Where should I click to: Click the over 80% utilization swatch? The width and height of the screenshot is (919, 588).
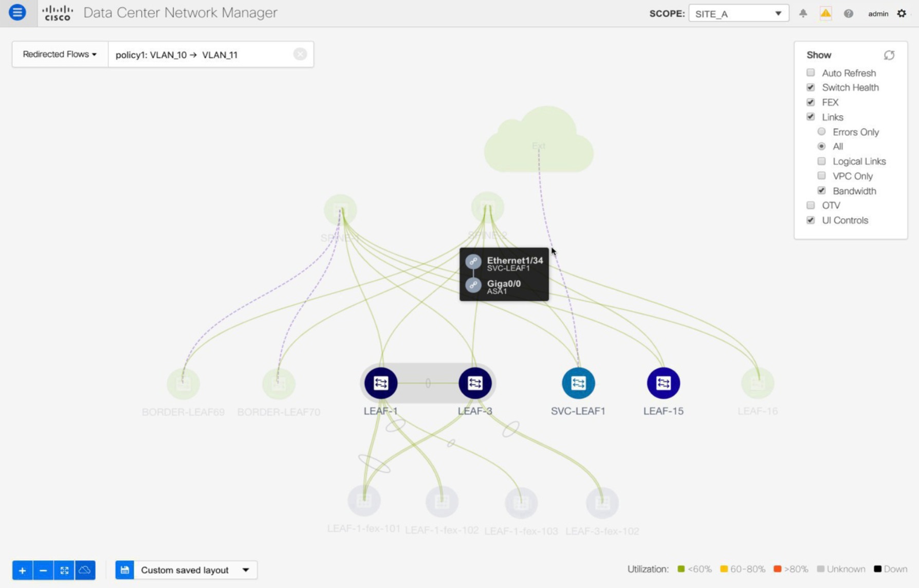click(x=777, y=569)
